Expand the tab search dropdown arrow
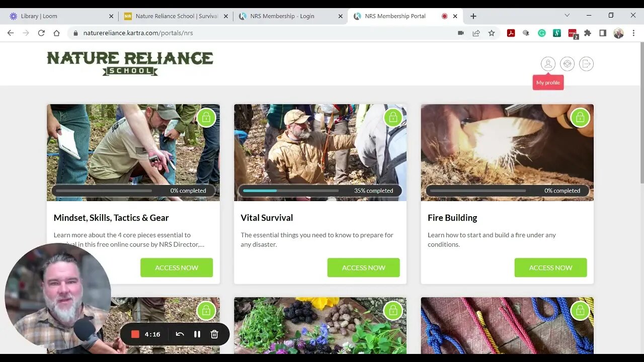The height and width of the screenshot is (362, 644). tap(567, 16)
